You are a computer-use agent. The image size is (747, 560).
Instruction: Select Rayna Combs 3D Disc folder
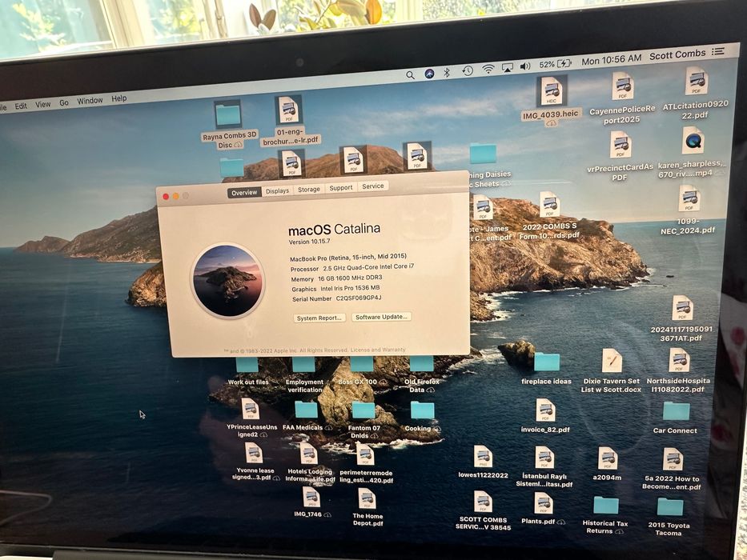tap(227, 114)
